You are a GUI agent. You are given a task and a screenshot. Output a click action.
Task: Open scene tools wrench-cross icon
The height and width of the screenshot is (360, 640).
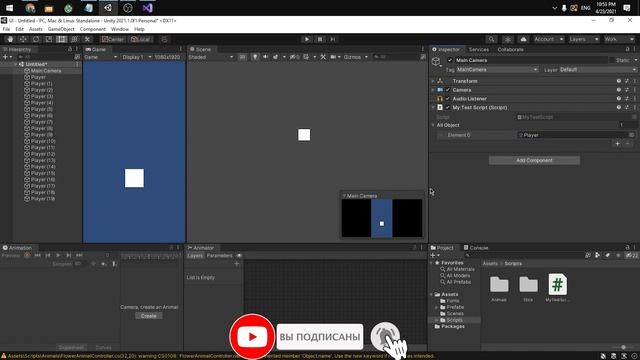[x=323, y=57]
